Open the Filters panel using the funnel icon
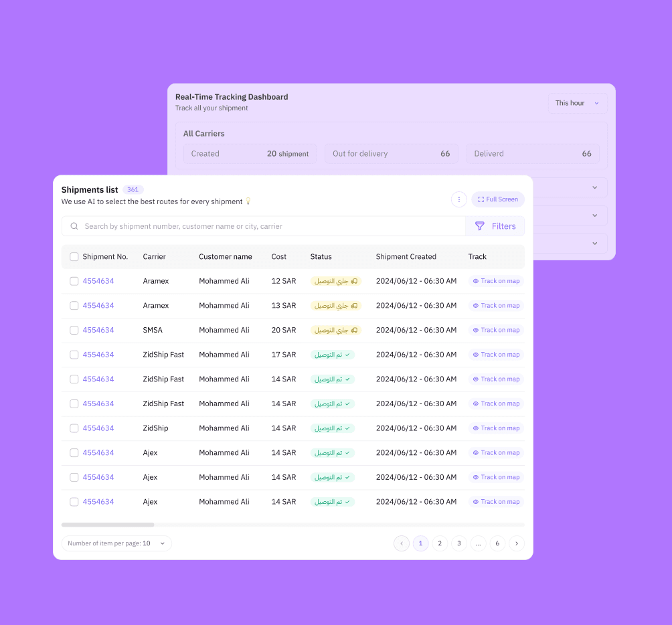The width and height of the screenshot is (672, 625). tap(479, 226)
